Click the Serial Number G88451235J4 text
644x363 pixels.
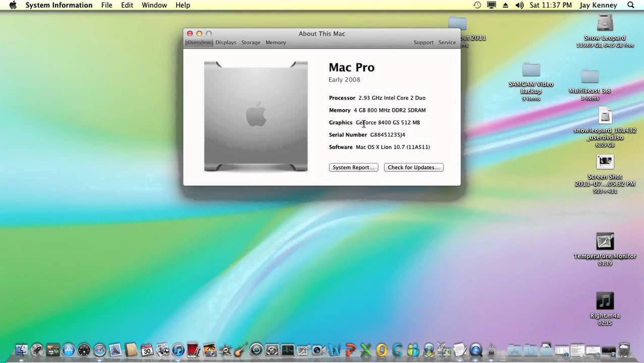(x=367, y=135)
